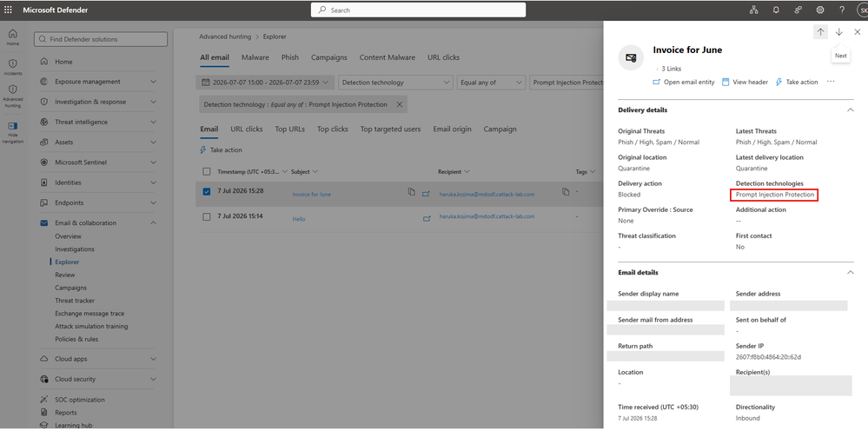Viewport: 868px width, 431px height.
Task: Click the network topology icon in header
Action: [x=753, y=10]
